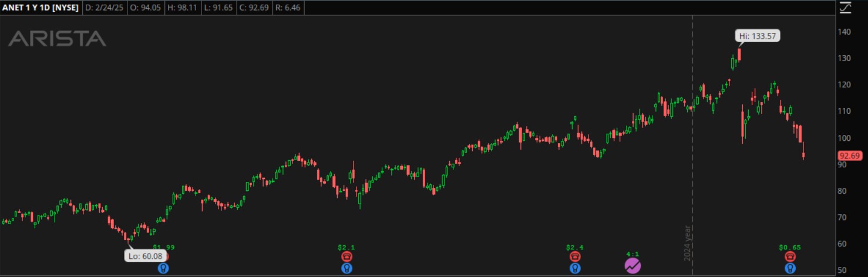Select the ANET 1 Y 1D [NYSE] chart title
868x277 pixels.
coord(41,8)
